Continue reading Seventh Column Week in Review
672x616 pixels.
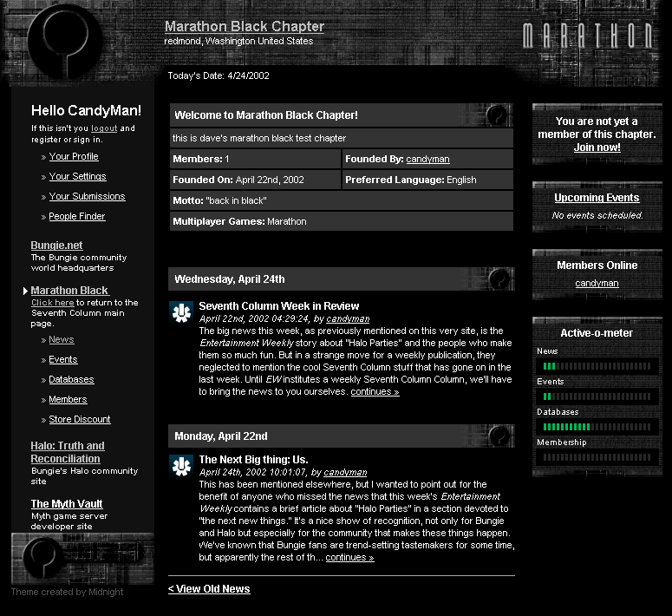pos(375,391)
